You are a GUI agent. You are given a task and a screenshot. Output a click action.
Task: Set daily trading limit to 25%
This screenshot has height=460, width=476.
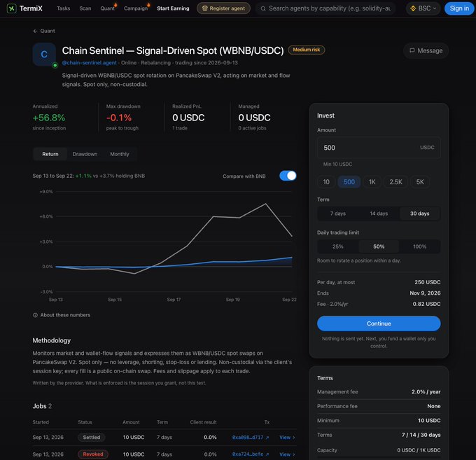tap(338, 246)
